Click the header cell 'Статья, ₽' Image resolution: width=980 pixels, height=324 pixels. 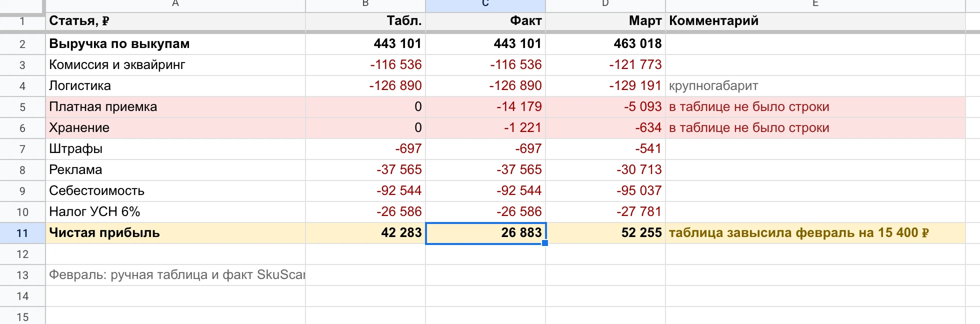[175, 21]
